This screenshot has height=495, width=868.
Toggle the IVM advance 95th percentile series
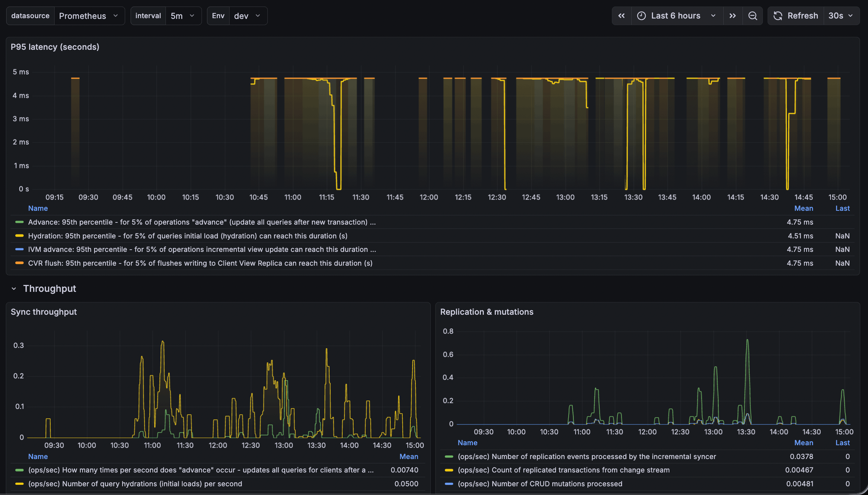click(x=202, y=249)
